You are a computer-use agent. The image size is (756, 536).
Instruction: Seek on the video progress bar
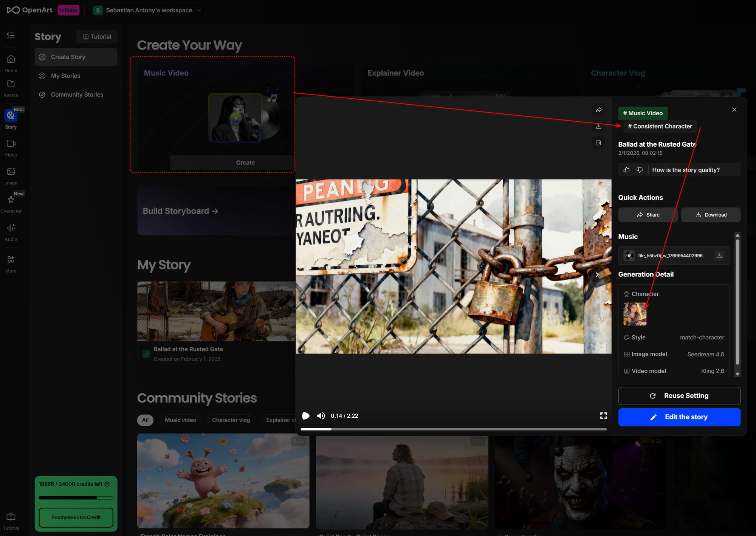pyautogui.click(x=454, y=429)
